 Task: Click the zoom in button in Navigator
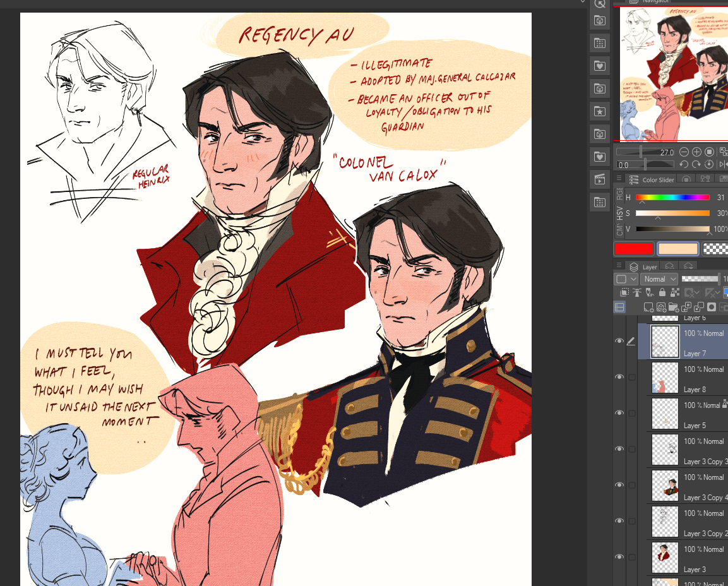tap(696, 152)
